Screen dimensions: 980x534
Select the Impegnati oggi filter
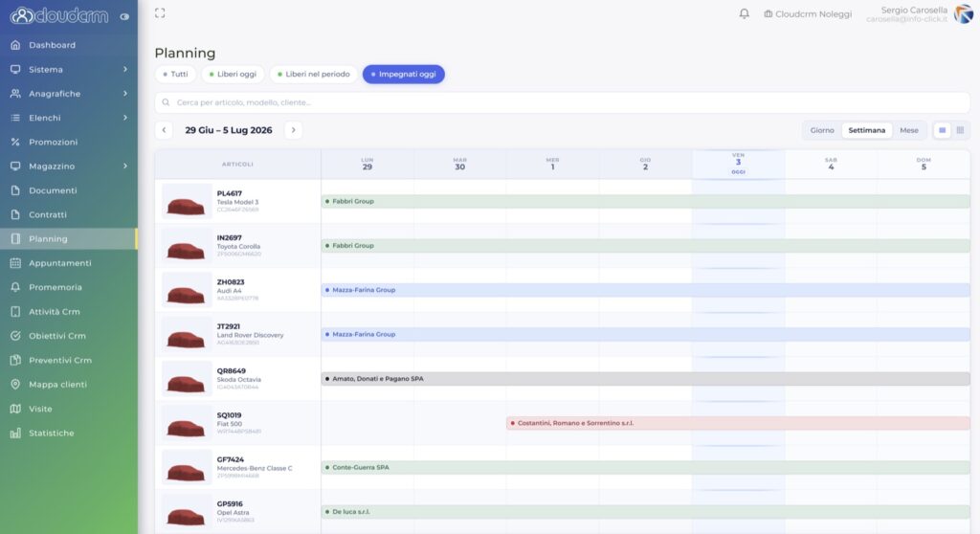pos(404,74)
